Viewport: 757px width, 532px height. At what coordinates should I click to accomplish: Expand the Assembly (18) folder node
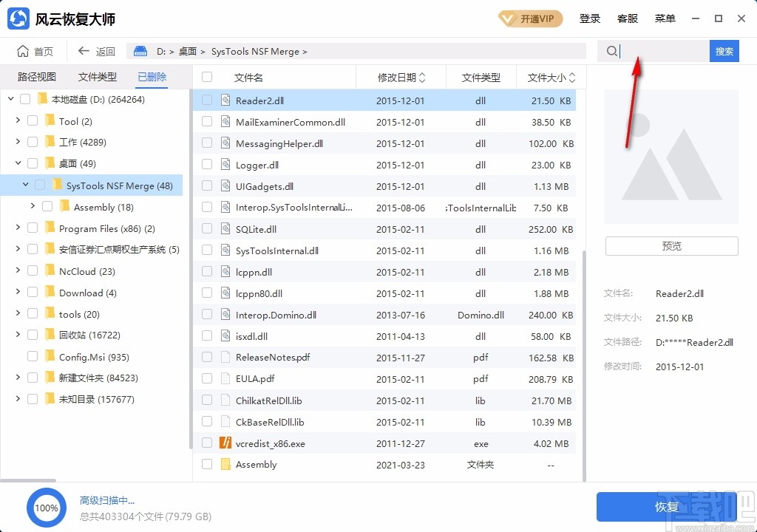(33, 206)
